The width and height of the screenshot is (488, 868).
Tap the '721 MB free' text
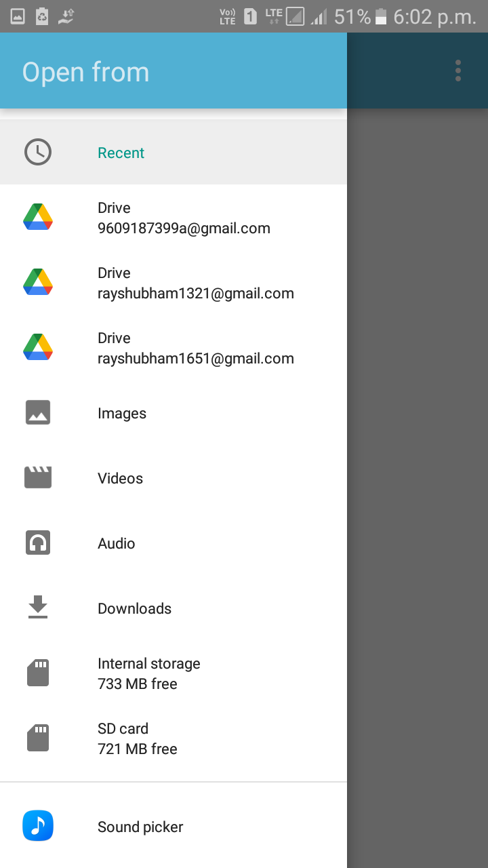pos(138,749)
